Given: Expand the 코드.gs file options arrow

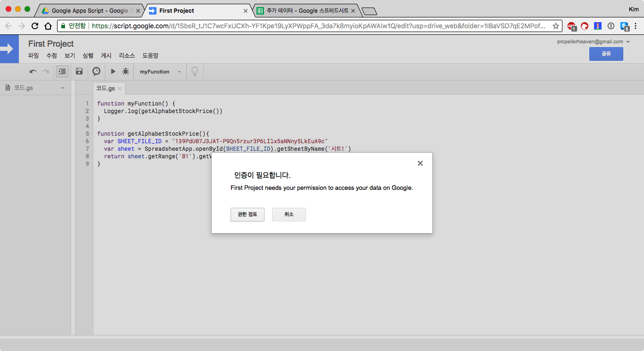Looking at the screenshot, I should point(62,88).
